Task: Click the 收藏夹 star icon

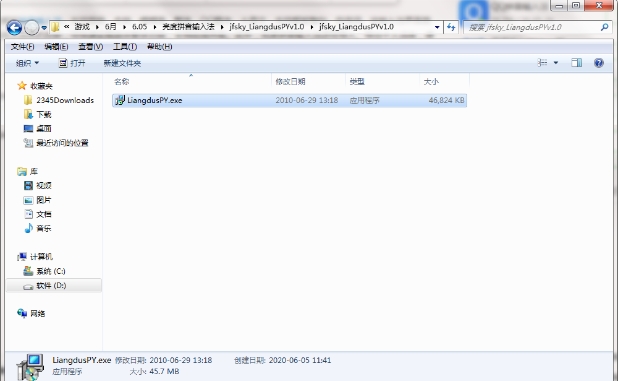Action: (22, 86)
